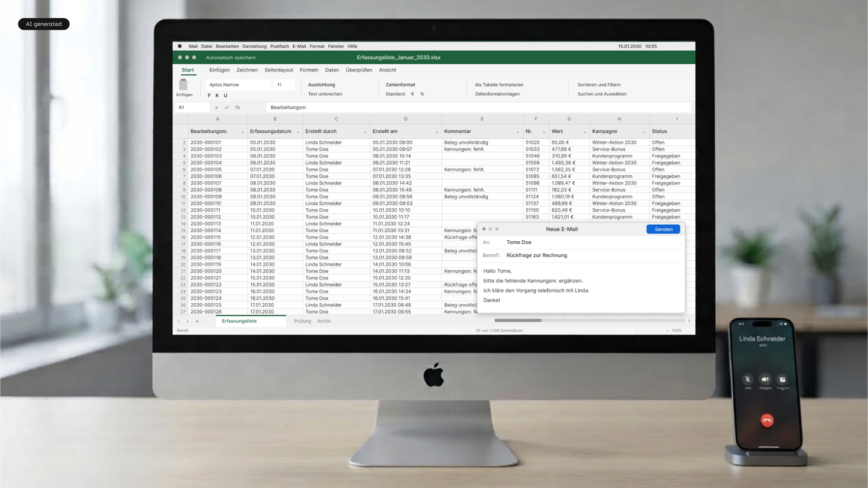Toggle Automatisch speichern in the title bar

231,58
